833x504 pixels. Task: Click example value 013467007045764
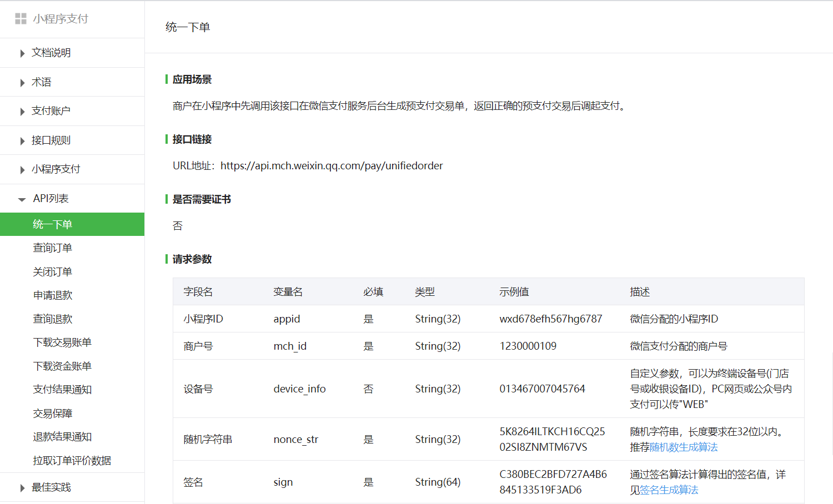(543, 389)
